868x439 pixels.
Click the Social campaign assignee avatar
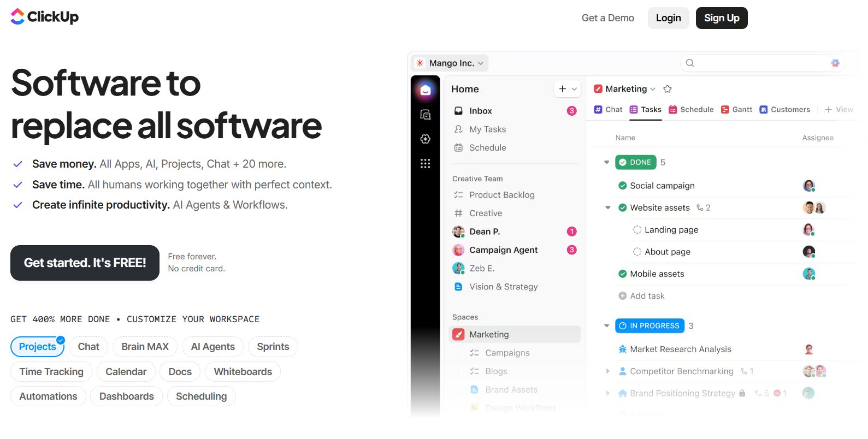pyautogui.click(x=809, y=186)
